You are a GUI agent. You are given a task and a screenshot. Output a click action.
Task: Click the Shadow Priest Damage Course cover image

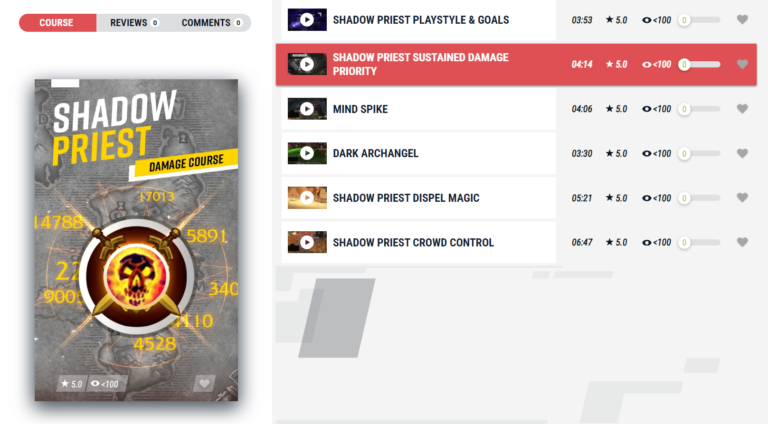pyautogui.click(x=136, y=240)
